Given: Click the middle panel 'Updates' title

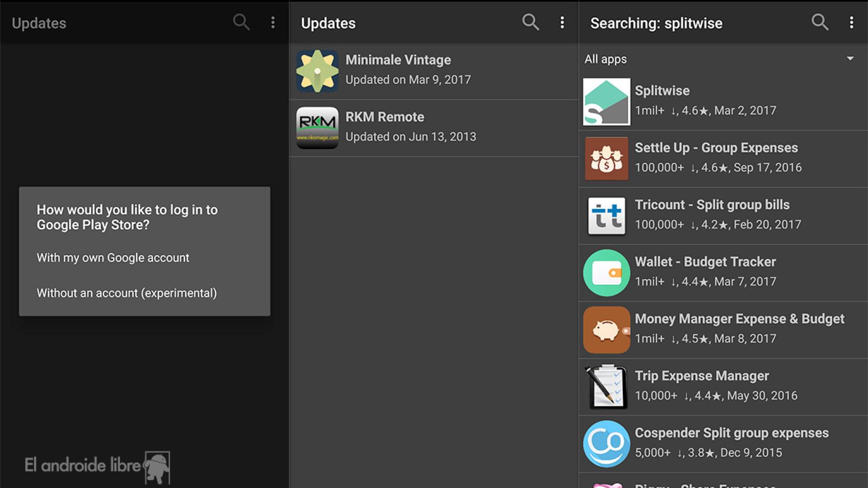Looking at the screenshot, I should [328, 23].
